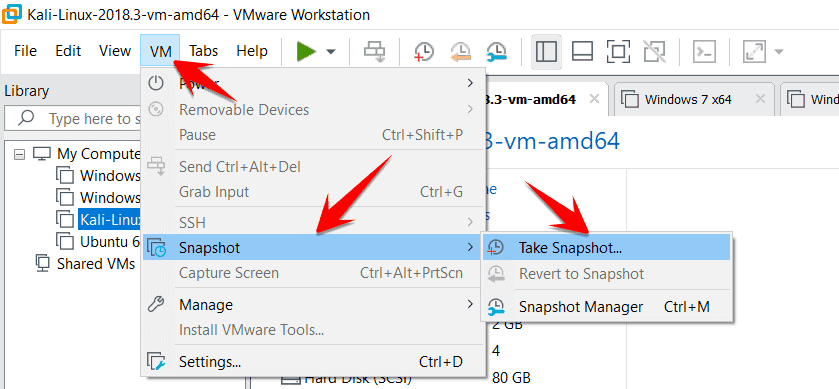Select Send Ctrl+Alt+Del menu entry
Image resolution: width=839 pixels, height=389 pixels.
pos(313,166)
